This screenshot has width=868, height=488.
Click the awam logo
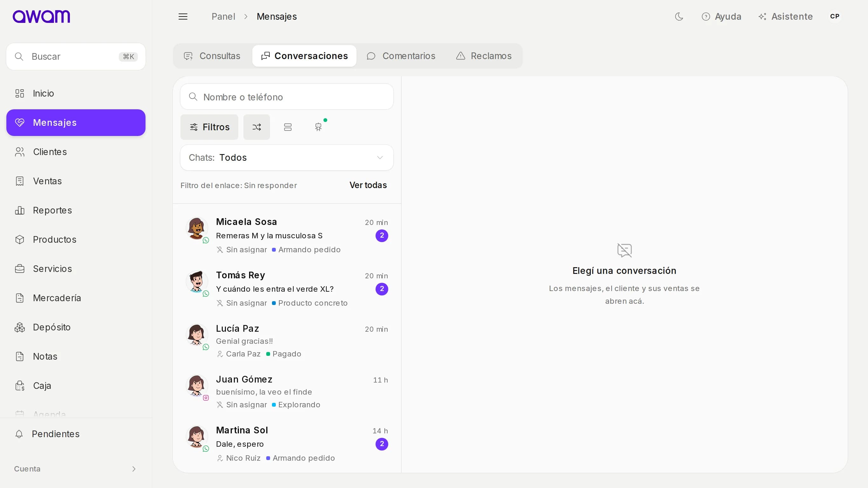tap(41, 16)
